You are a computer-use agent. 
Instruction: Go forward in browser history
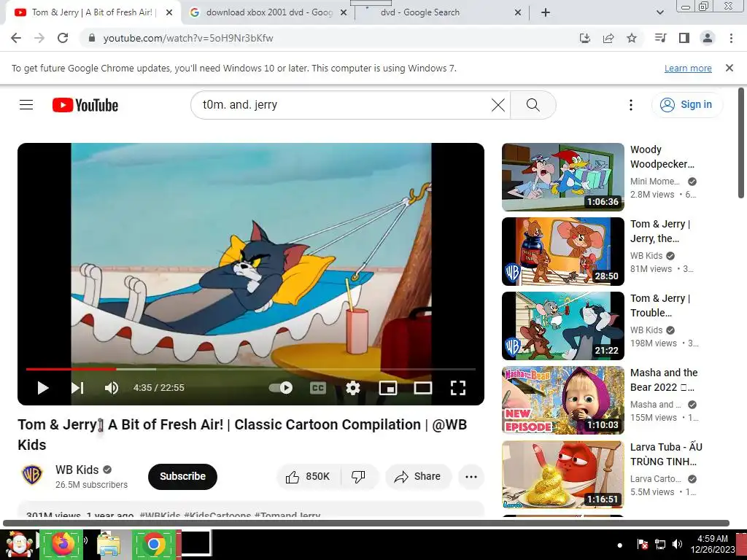(x=39, y=38)
